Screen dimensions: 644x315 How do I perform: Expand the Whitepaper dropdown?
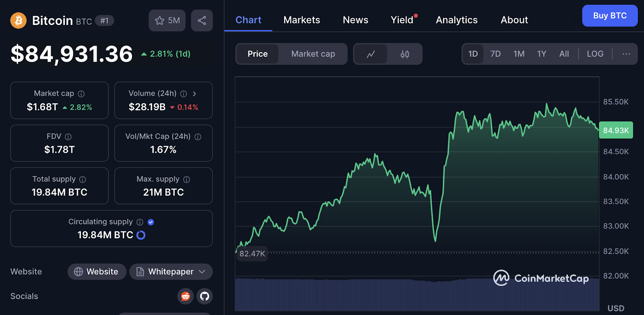(x=202, y=272)
